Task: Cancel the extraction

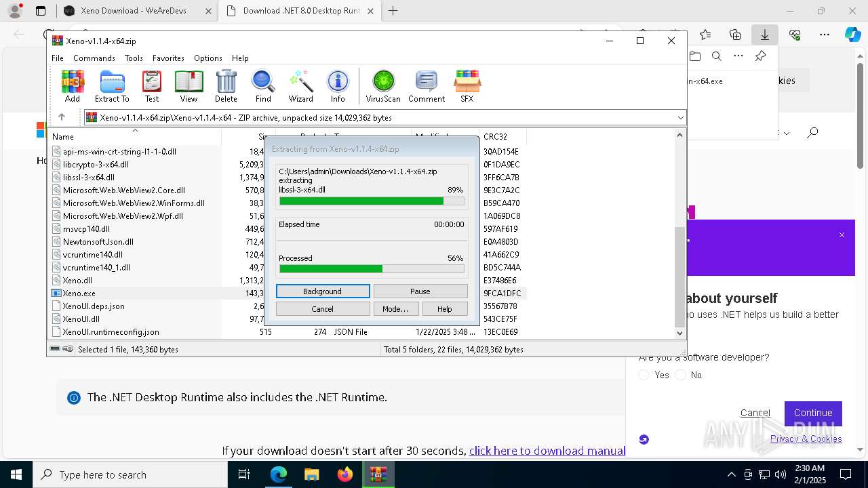Action: [x=323, y=309]
